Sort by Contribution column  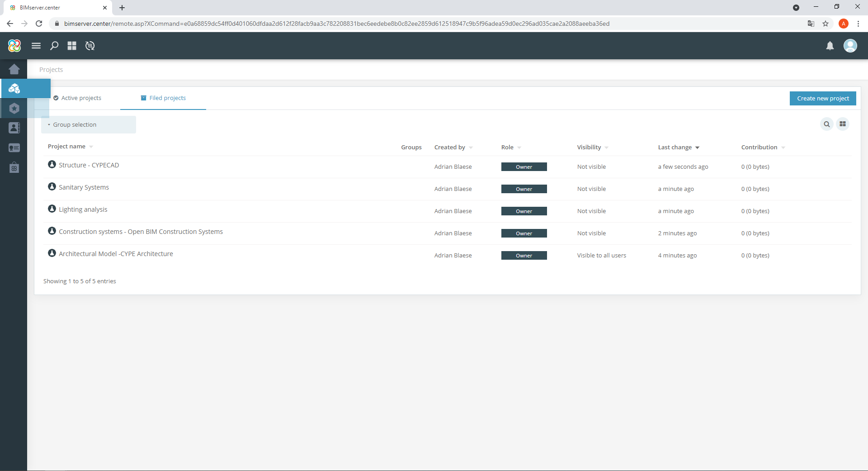pos(763,147)
